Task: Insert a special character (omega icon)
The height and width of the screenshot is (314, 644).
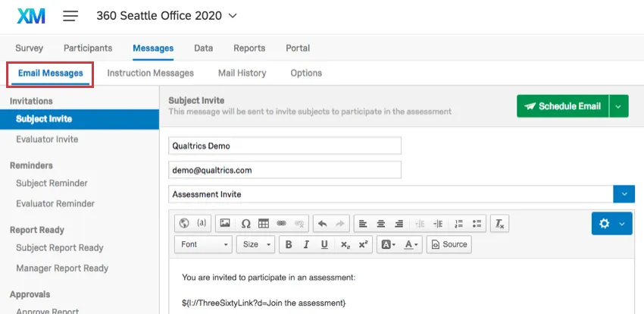Action: click(x=245, y=224)
